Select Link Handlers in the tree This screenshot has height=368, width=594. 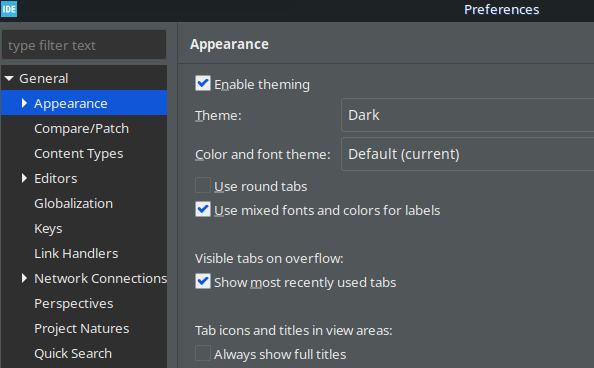tap(76, 254)
